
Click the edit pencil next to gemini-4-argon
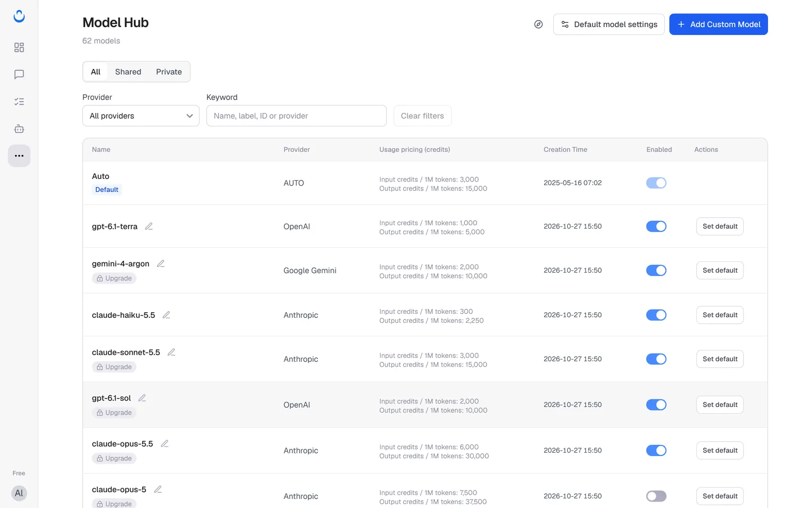161,264
